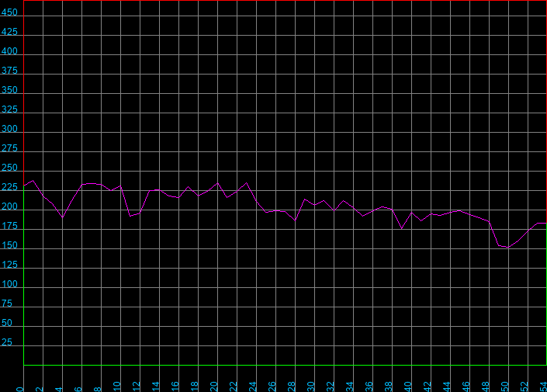Click the magenta curve's lowest point at x=50
The image size is (547, 392).
click(x=508, y=247)
